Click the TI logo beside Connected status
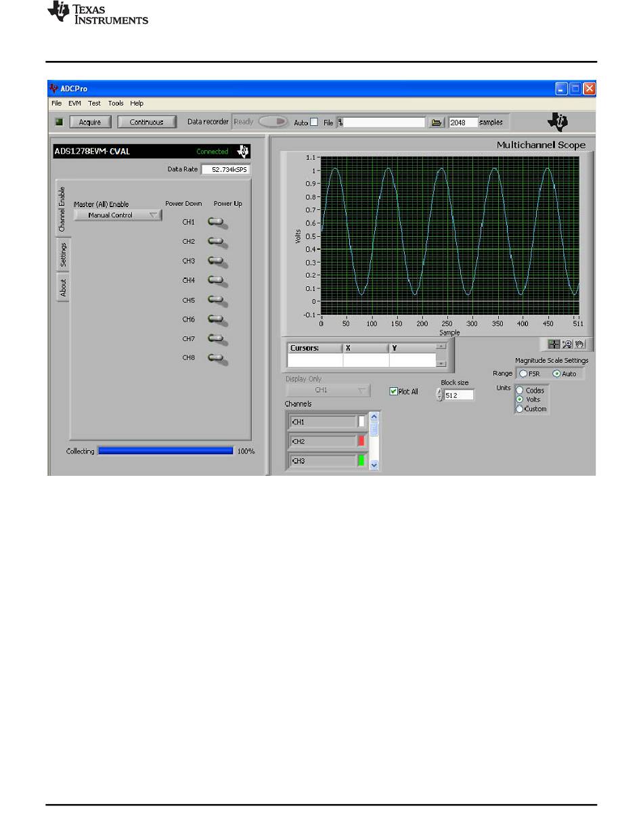This screenshot has width=643, height=840. point(244,151)
